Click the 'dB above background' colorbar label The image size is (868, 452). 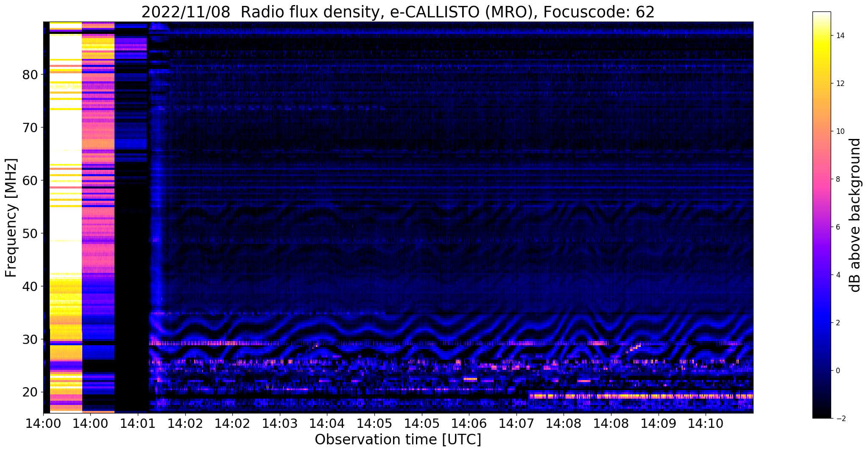click(x=856, y=215)
